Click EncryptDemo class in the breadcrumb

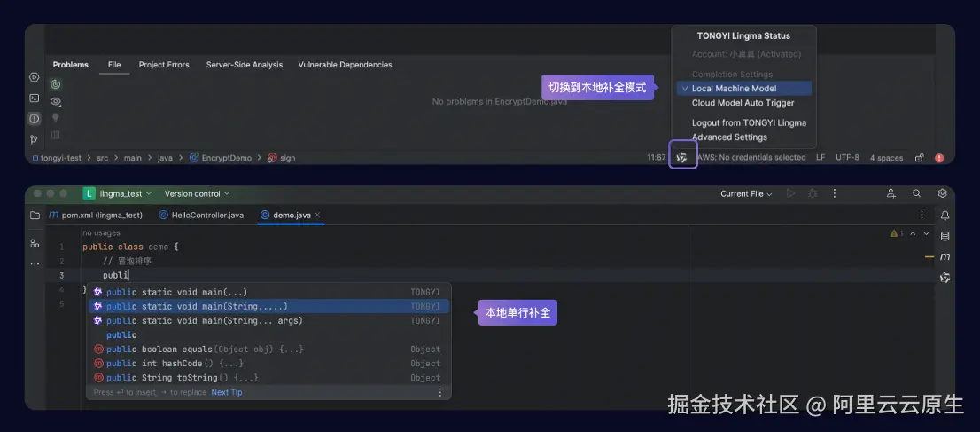click(221, 158)
